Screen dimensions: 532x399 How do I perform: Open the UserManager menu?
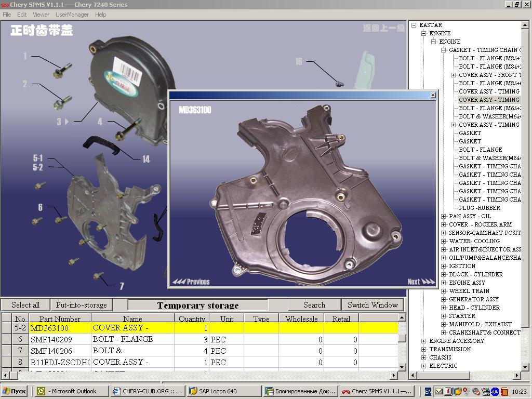[x=72, y=15]
